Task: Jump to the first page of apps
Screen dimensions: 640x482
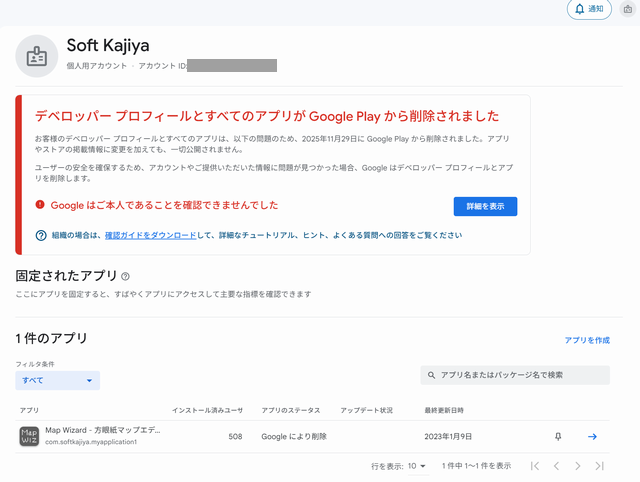Action: point(535,466)
